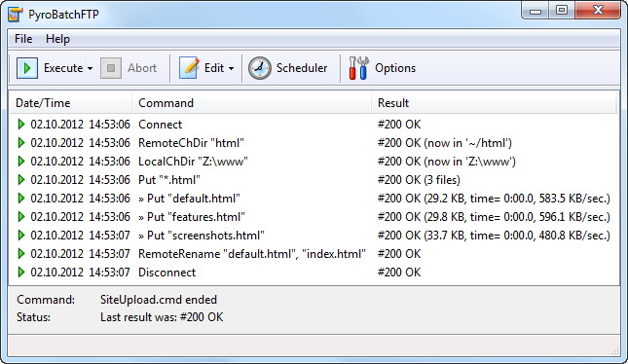Select the Connect command text
This screenshot has height=364, width=628.
pyautogui.click(x=161, y=125)
